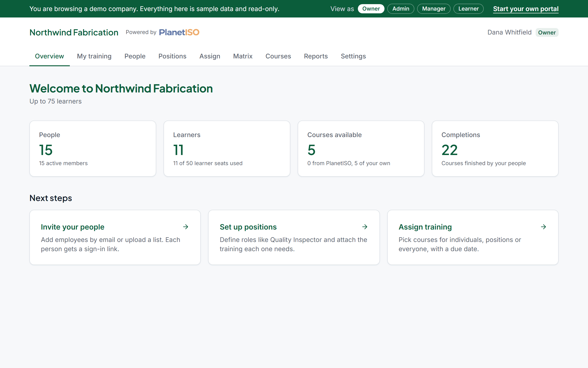Click the Learners stat card

click(227, 149)
